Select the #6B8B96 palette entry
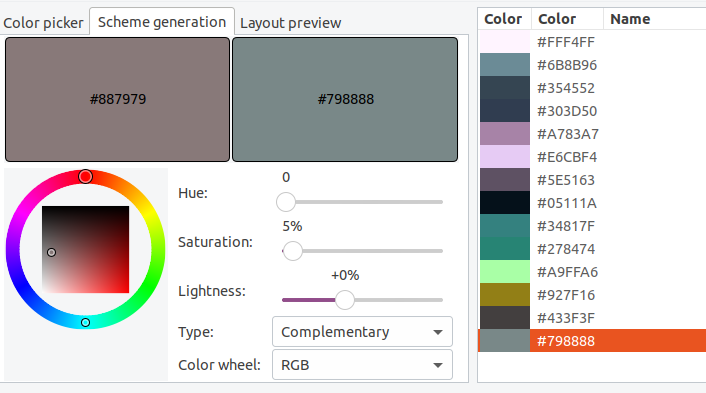 [x=592, y=65]
